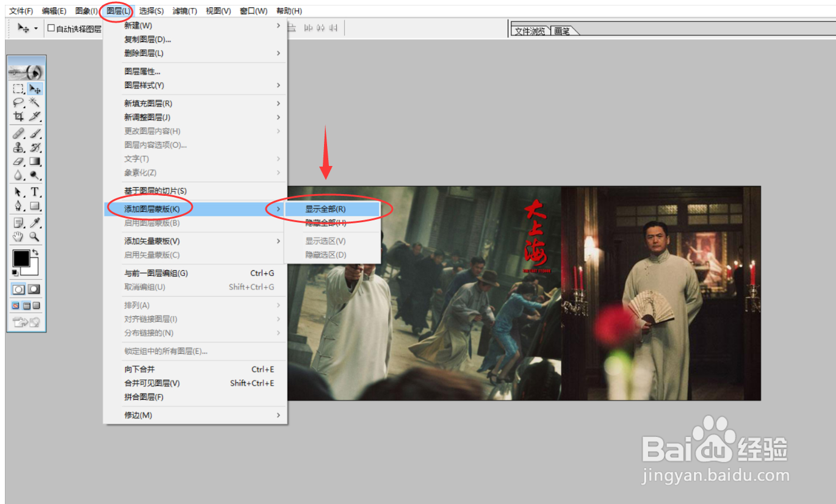Screen dimensions: 836x504
Task: Choose 显示全部(R) from the submenu
Action: tap(333, 209)
